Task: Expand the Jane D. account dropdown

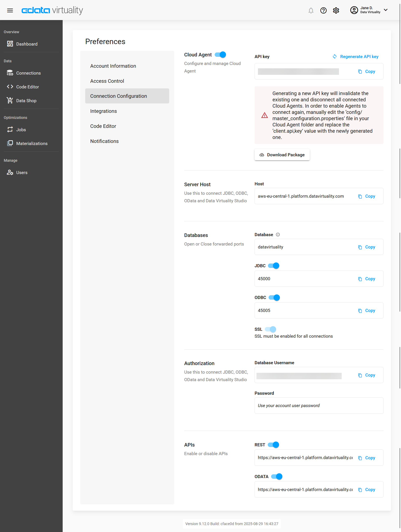Action: coord(386,10)
